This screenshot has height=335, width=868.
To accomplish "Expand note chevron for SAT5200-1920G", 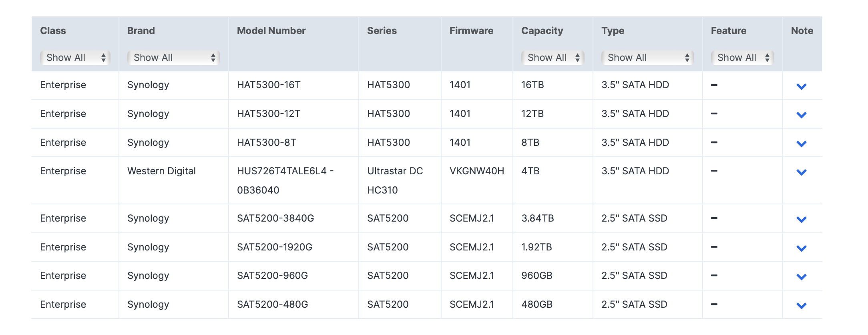I will click(x=801, y=248).
